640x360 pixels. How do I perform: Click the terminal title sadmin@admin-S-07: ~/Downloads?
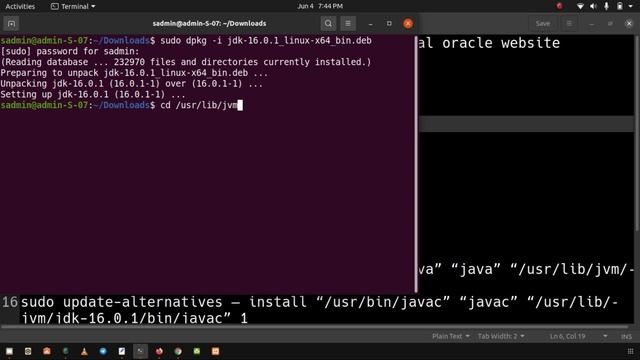tap(209, 24)
